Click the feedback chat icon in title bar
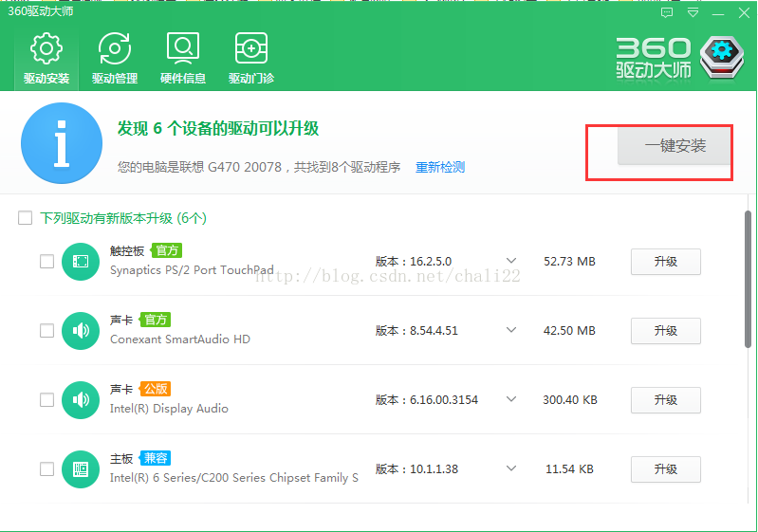Screen dimensions: 758x532 click(667, 13)
